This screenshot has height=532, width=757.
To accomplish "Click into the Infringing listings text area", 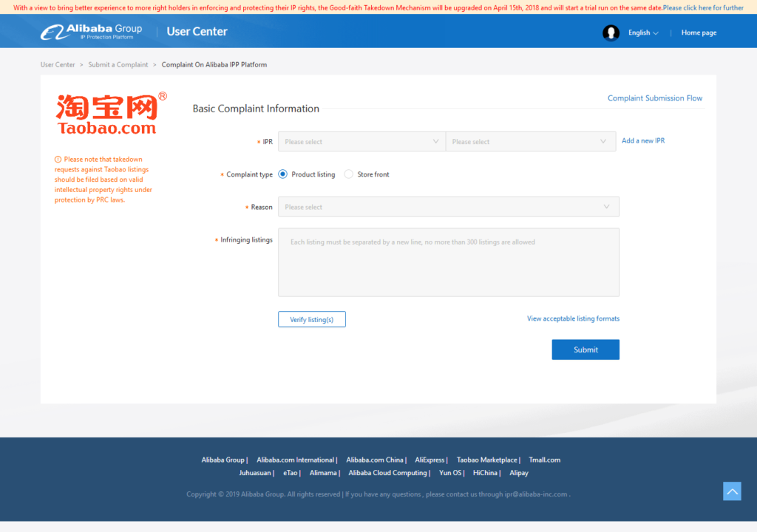I will click(x=449, y=262).
